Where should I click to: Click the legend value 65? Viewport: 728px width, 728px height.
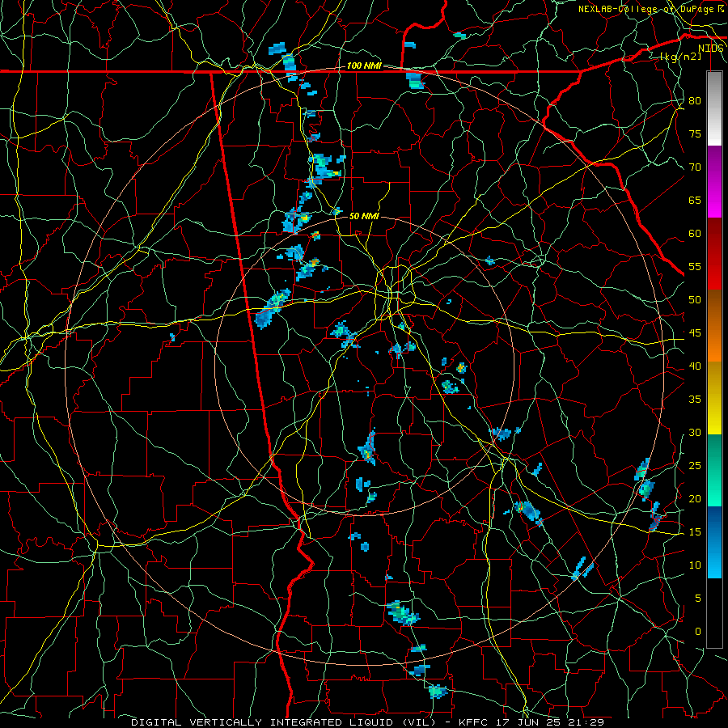[695, 201]
